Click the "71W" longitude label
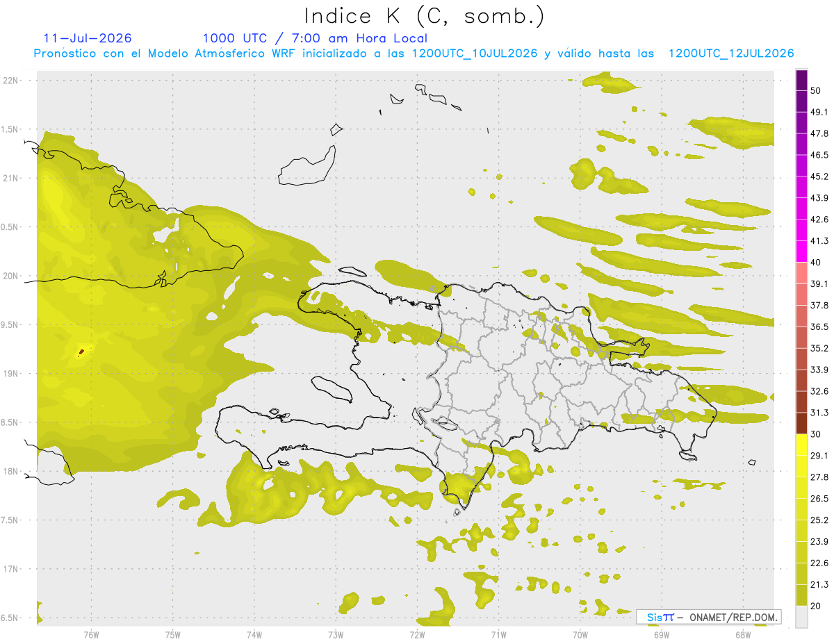834x644 pixels. point(498,634)
